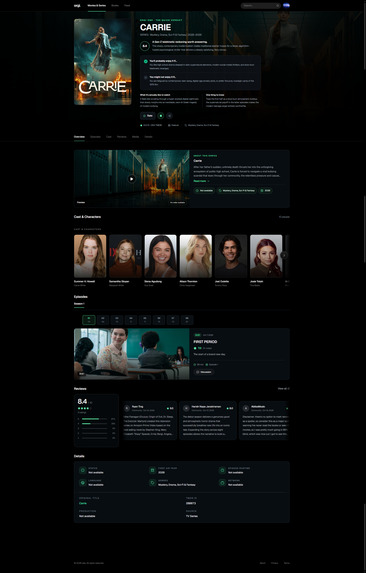Open the user avatar menu
Image resolution: width=366 pixels, height=573 pixels.
(x=286, y=5)
